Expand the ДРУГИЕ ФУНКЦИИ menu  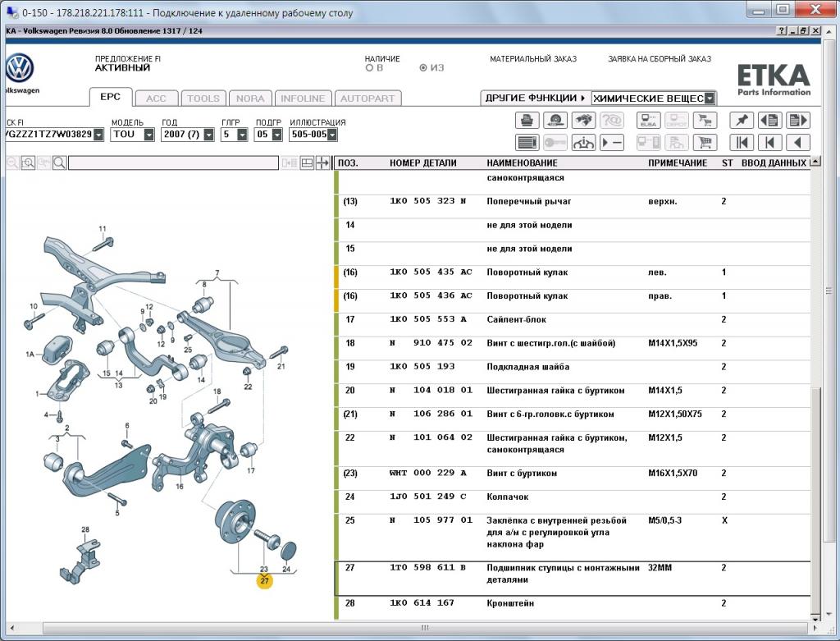[x=535, y=98]
